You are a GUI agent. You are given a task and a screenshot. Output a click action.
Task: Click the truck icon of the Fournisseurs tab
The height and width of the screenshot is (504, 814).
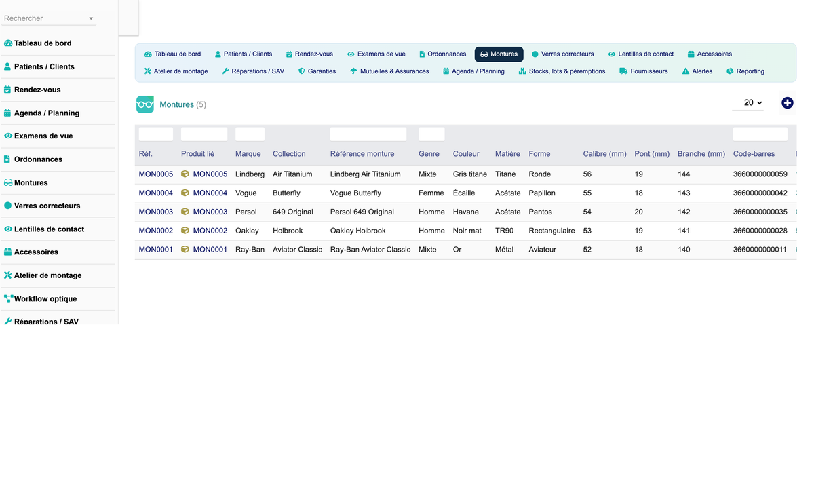point(623,71)
